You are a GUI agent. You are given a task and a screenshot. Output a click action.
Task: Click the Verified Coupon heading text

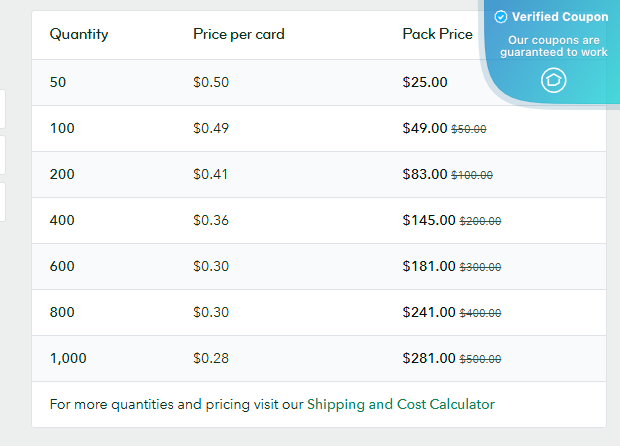(559, 17)
